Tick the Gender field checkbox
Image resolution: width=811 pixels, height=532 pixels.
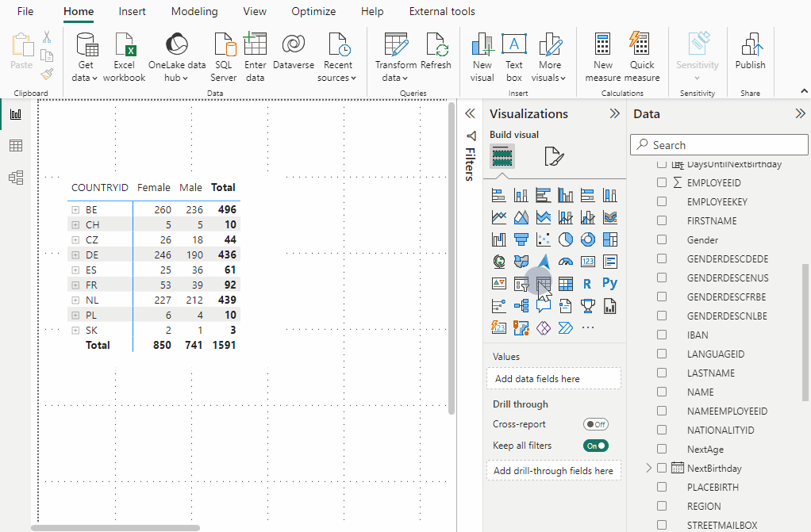(x=662, y=240)
